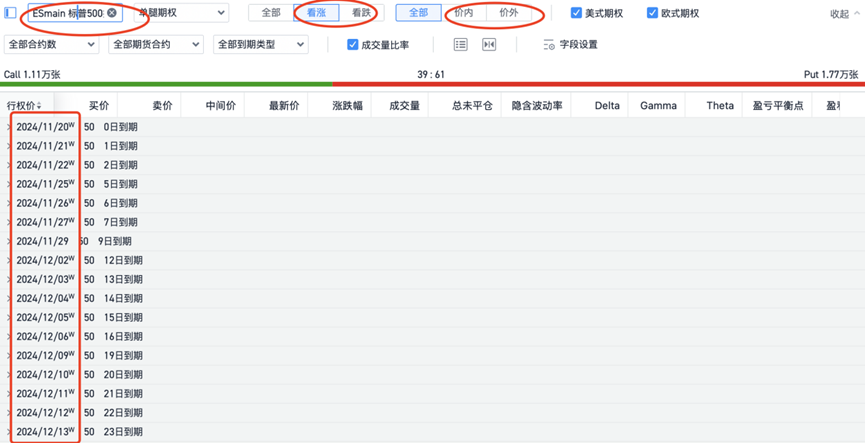865x443 pixels.
Task: Expand the 2024/11/22 expiry row
Action: (8, 165)
